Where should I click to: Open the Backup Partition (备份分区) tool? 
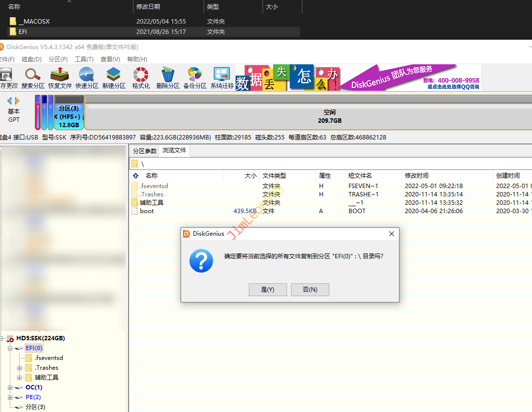(x=195, y=78)
